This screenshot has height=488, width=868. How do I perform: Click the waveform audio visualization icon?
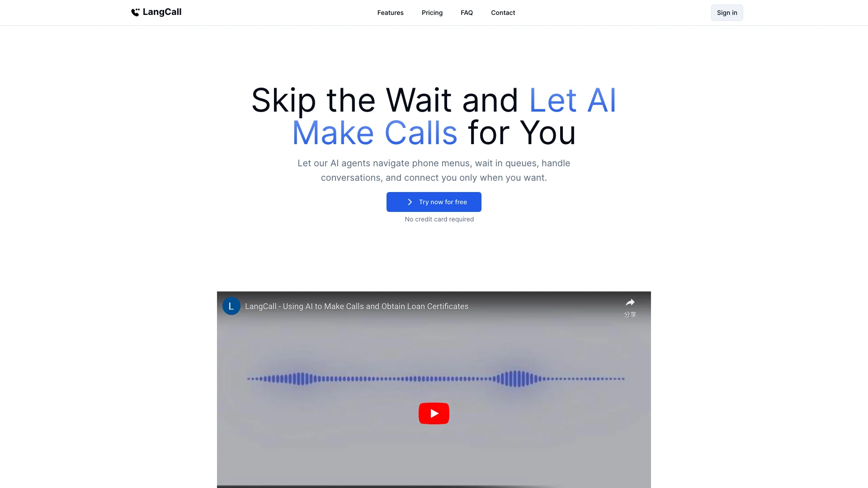click(x=434, y=379)
